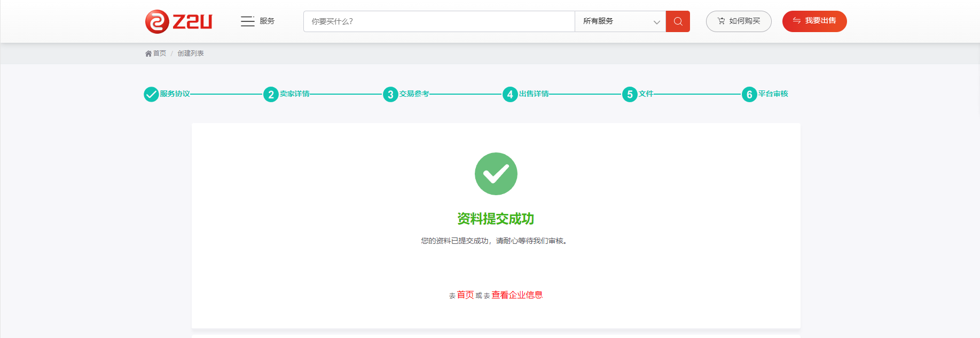The image size is (980, 338).
Task: Click the home icon in breadcrumb
Action: [148, 53]
